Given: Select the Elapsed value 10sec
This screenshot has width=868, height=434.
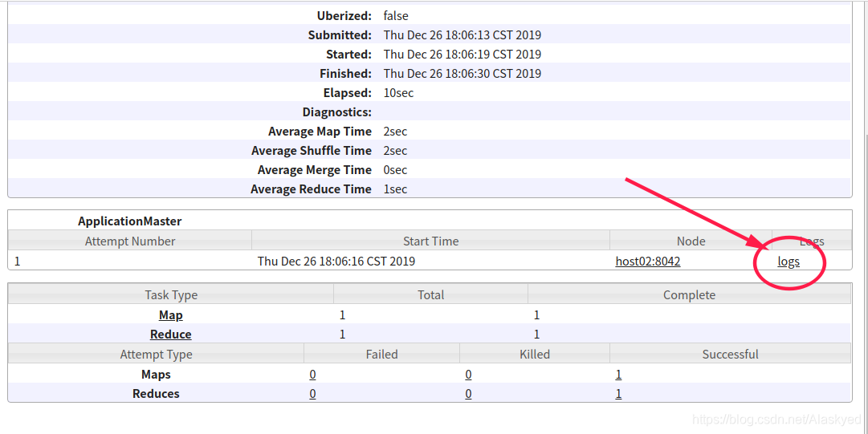Looking at the screenshot, I should (x=398, y=93).
